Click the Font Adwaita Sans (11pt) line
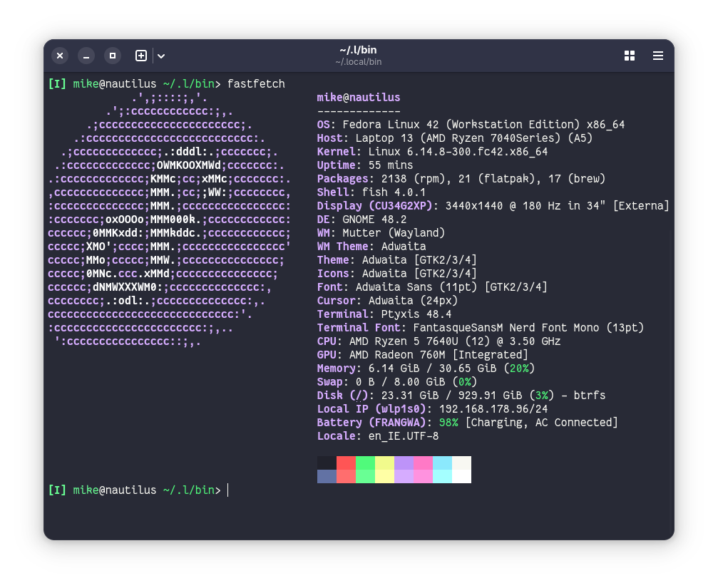Image resolution: width=718 pixels, height=588 pixels. (432, 287)
